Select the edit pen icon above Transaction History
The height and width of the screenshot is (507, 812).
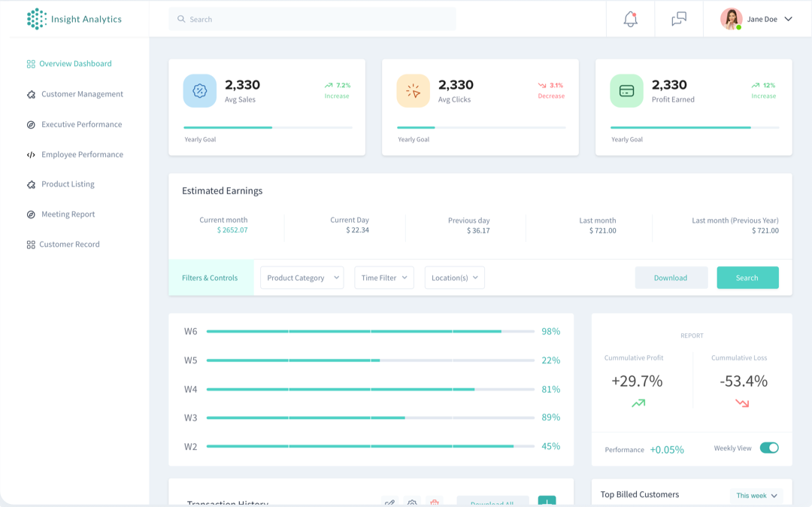point(390,503)
